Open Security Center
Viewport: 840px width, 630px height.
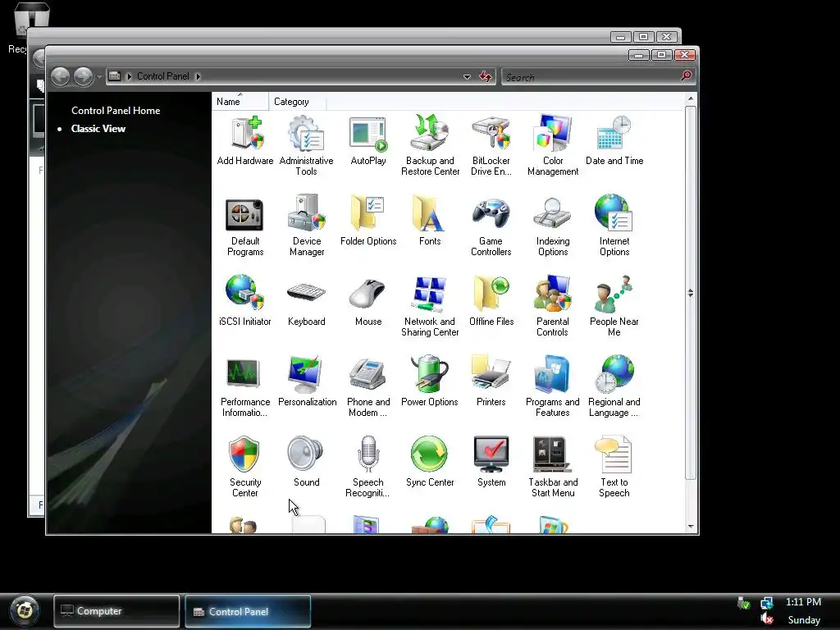pos(245,467)
